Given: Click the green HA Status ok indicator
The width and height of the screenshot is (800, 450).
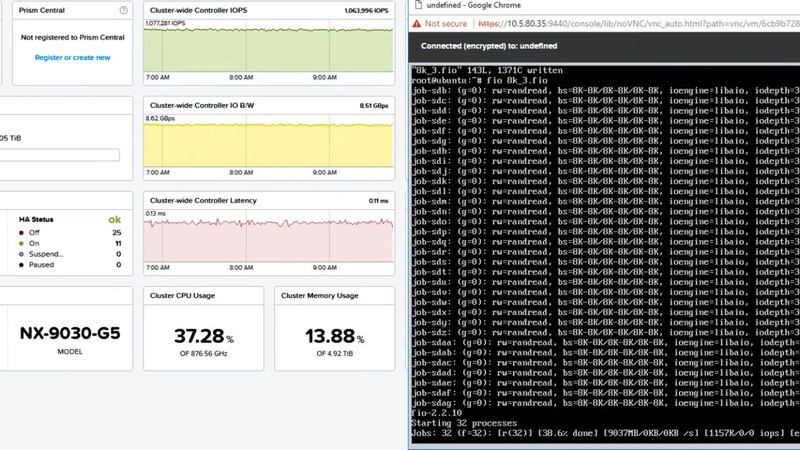Looking at the screenshot, I should [115, 219].
